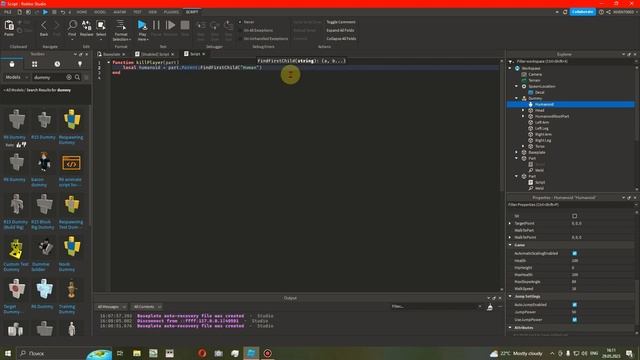This screenshot has width=640, height=360.
Task: Click Toggle Comment in Actions group
Action: click(x=341, y=22)
